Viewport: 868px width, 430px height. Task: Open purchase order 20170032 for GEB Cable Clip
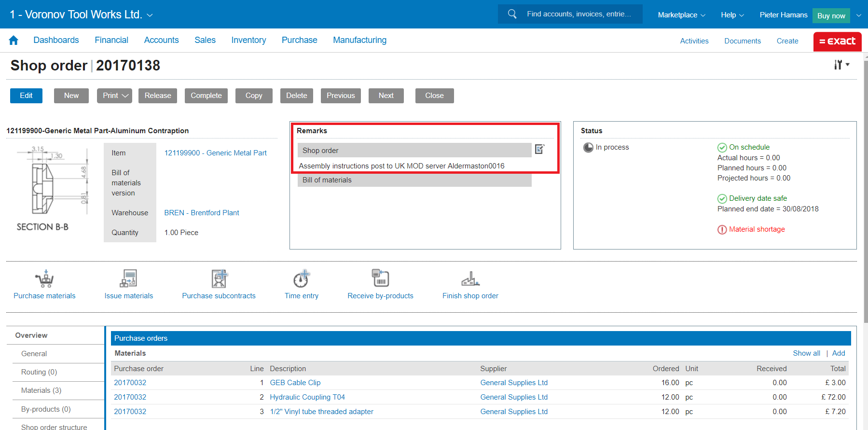coord(130,383)
